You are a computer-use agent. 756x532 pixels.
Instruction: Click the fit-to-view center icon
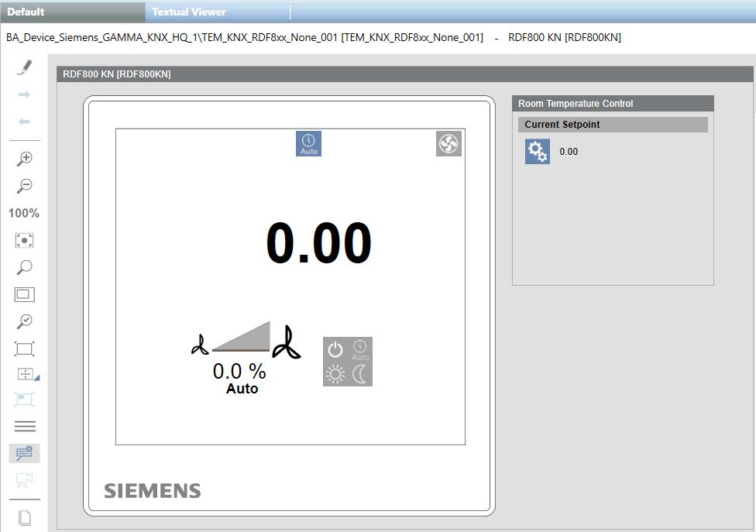(x=24, y=240)
